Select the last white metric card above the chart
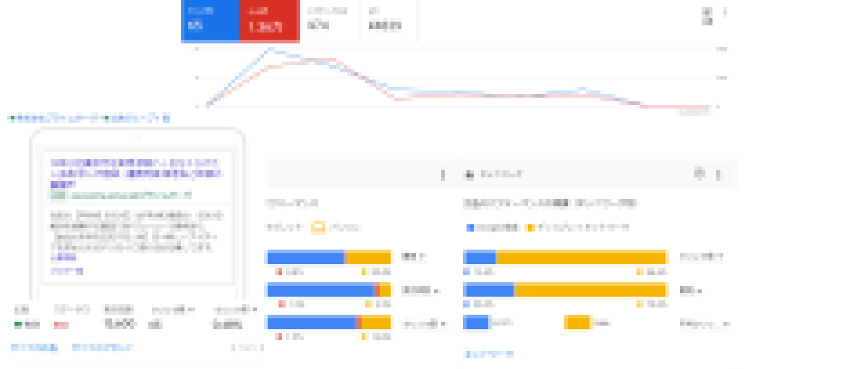Screen dimensions: 868x369 tap(389, 20)
